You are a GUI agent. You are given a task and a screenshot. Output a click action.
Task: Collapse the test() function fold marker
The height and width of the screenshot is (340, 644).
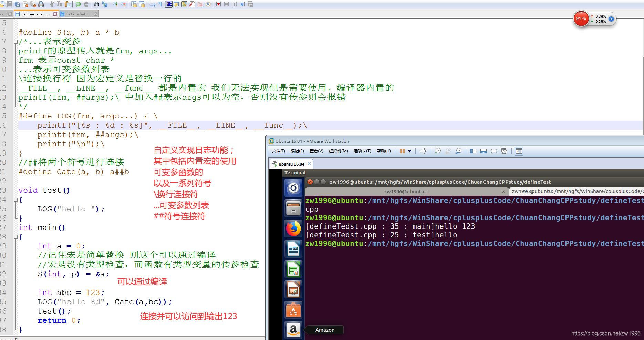tap(15, 200)
